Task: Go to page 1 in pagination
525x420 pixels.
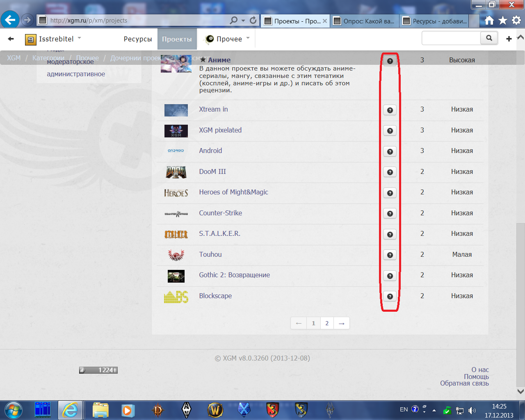Action: (x=313, y=323)
